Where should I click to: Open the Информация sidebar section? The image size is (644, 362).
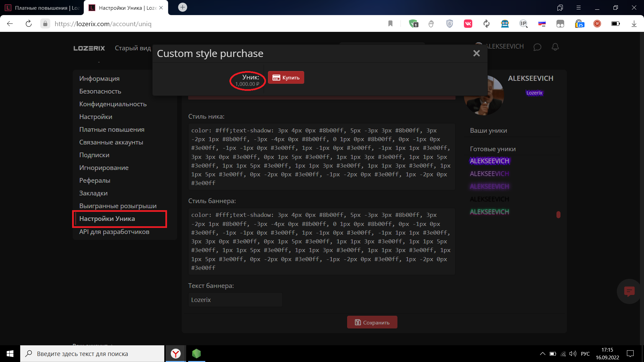[99, 78]
